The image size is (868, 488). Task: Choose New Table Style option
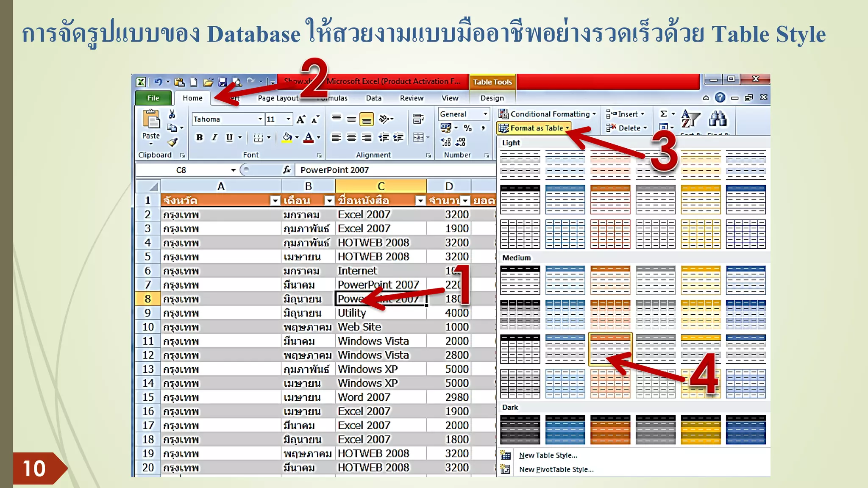548,455
